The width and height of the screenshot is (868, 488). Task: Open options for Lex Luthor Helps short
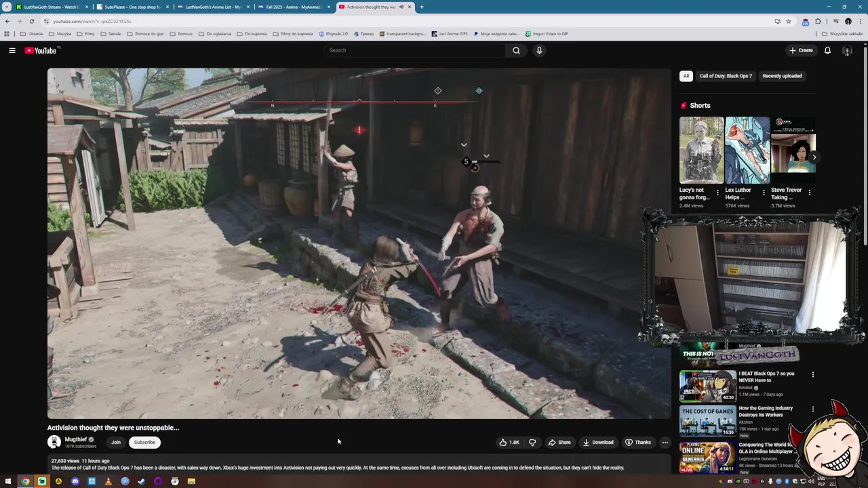click(764, 192)
